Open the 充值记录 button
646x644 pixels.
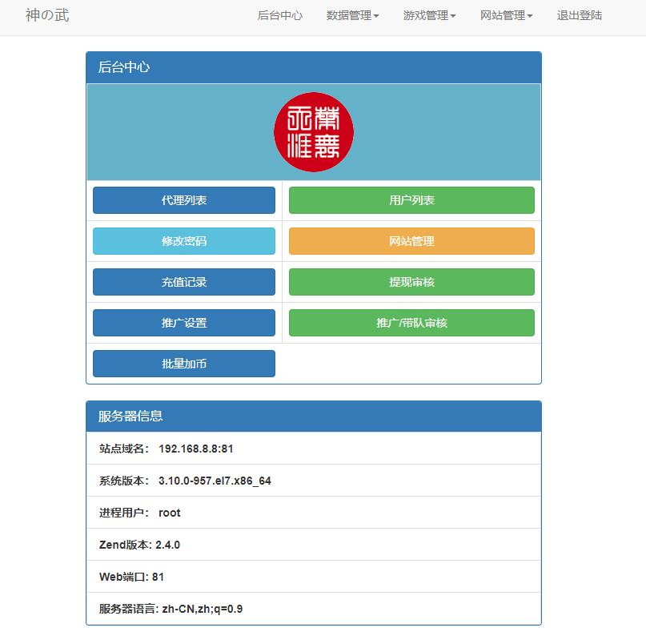coord(184,282)
